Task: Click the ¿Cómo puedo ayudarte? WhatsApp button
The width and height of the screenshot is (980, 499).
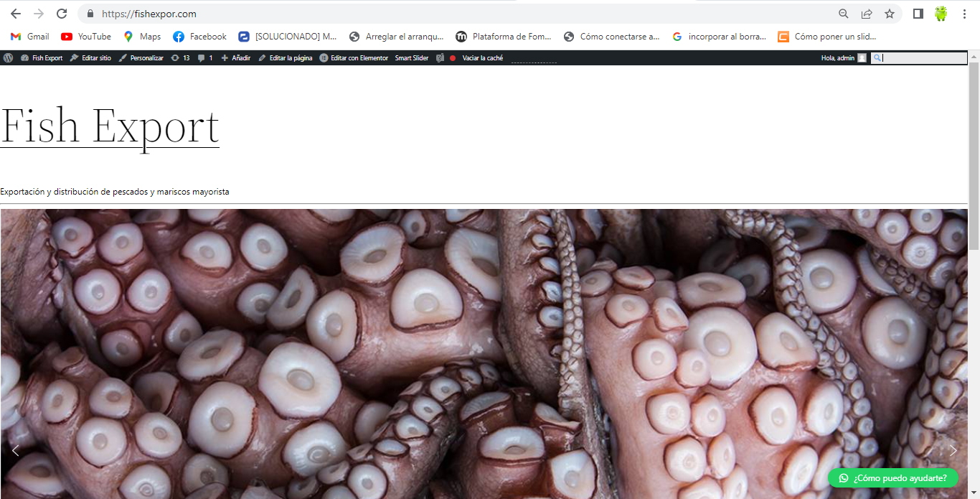Action: [x=892, y=477]
